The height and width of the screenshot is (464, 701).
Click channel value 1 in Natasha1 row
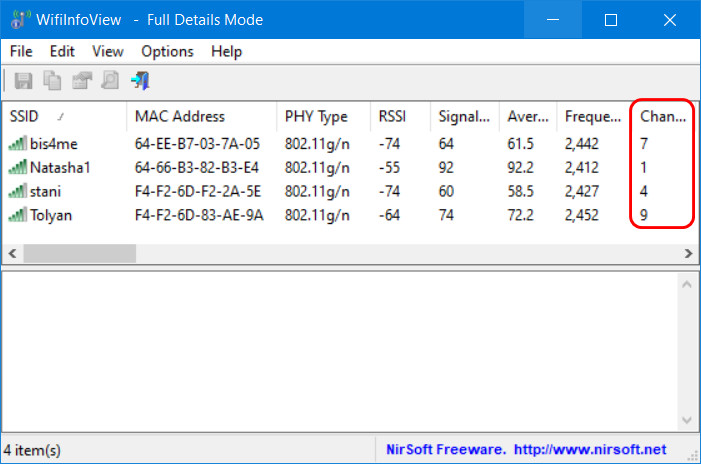643,167
